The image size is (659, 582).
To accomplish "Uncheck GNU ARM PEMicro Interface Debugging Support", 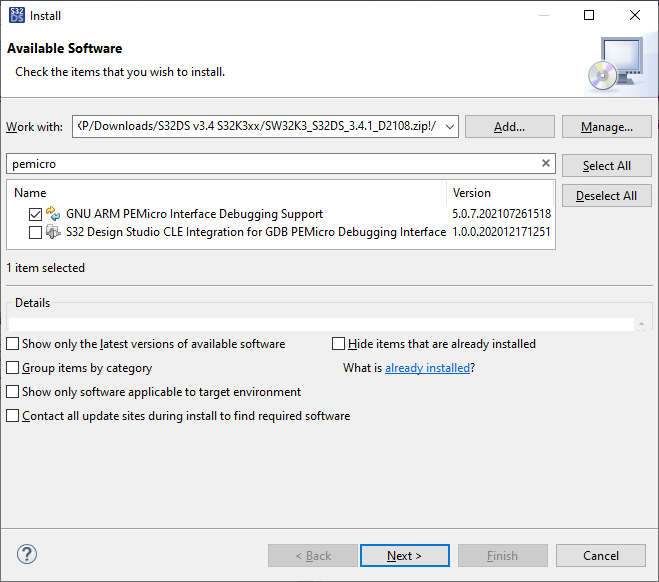I will (36, 213).
